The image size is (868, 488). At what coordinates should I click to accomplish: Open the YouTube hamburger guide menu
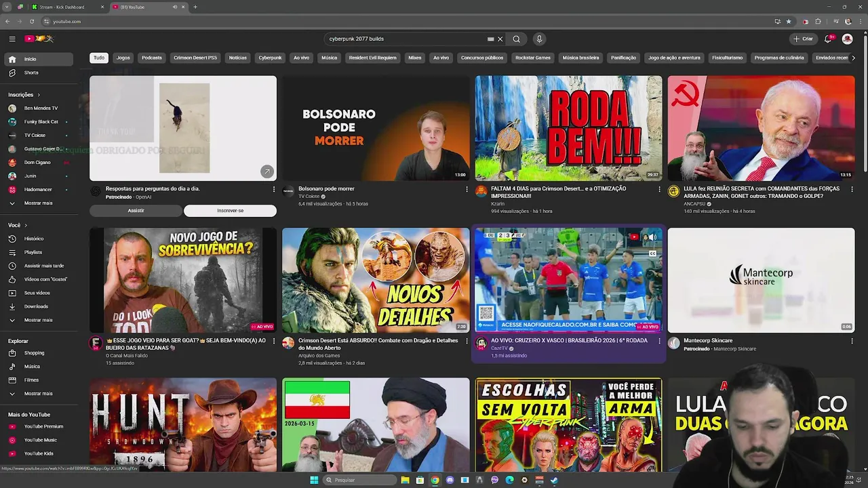click(x=12, y=39)
